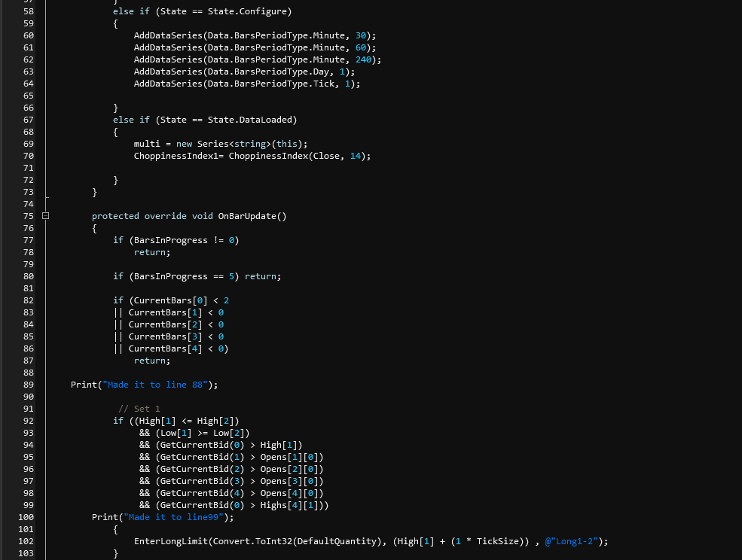Click the '// Set 1' comment
The height and width of the screenshot is (560, 742).
[139, 409]
